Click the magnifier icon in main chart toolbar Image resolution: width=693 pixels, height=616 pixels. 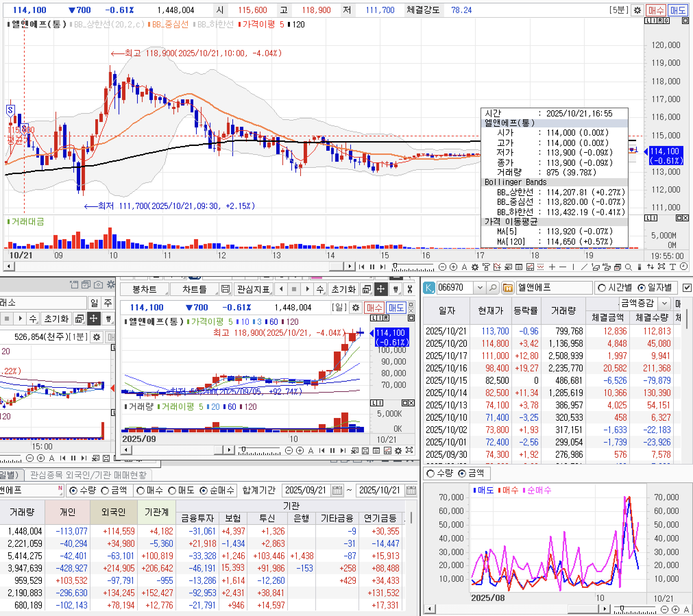coord(628,267)
